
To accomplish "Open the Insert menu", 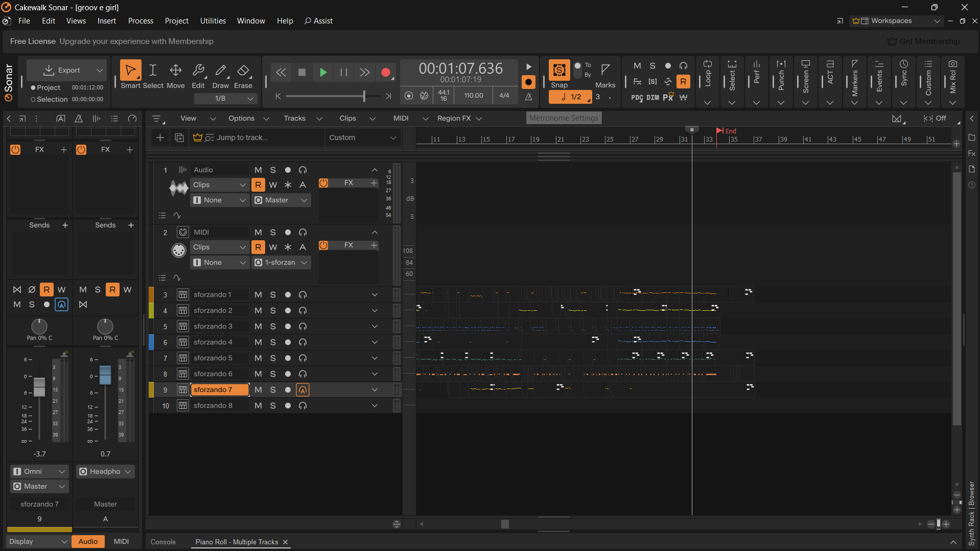I will (x=107, y=21).
